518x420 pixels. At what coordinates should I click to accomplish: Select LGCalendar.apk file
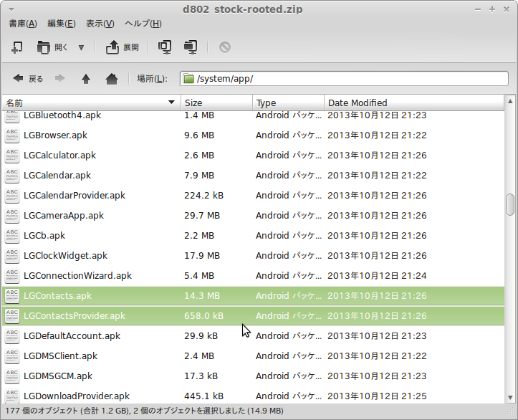coord(254,175)
